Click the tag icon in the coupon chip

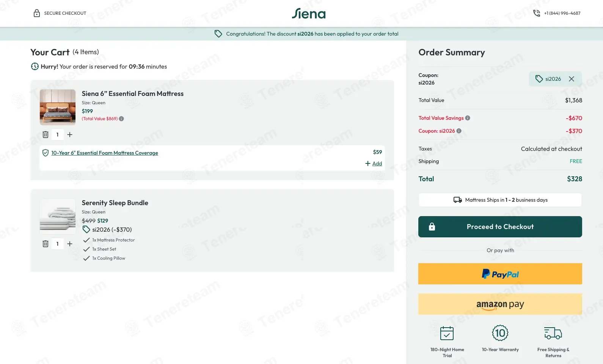coord(539,79)
